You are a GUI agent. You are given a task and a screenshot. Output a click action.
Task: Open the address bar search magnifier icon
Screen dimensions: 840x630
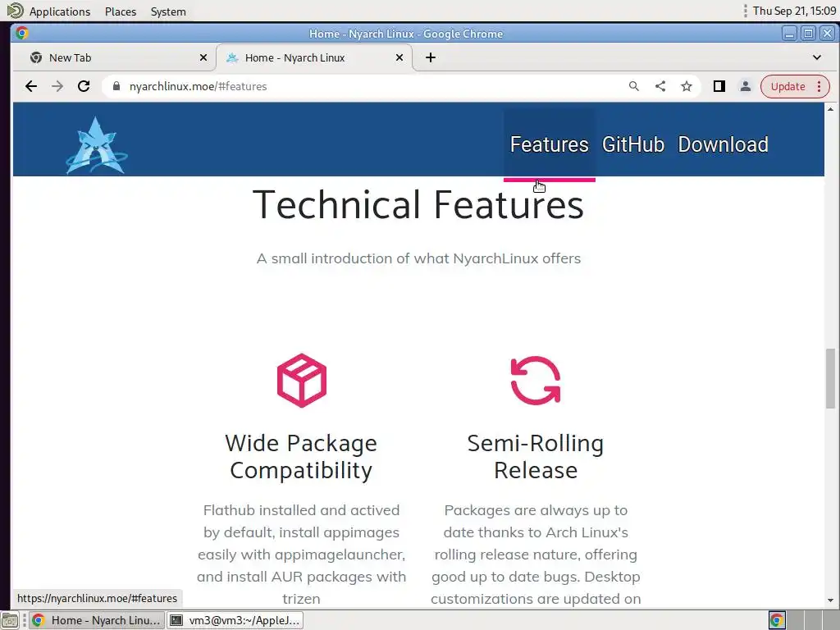click(x=634, y=86)
